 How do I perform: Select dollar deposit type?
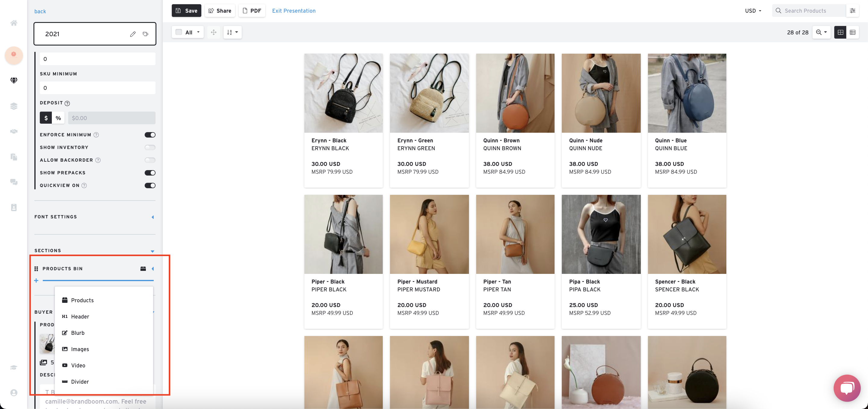(46, 118)
